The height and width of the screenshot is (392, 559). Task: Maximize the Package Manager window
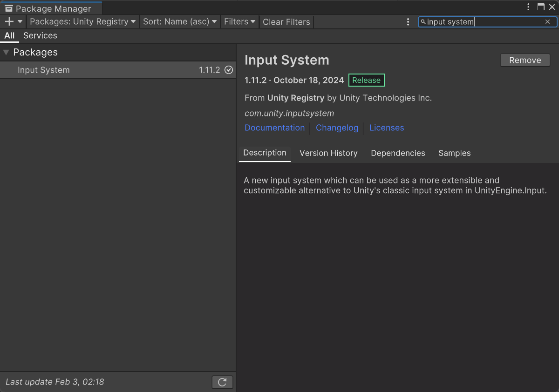(541, 7)
